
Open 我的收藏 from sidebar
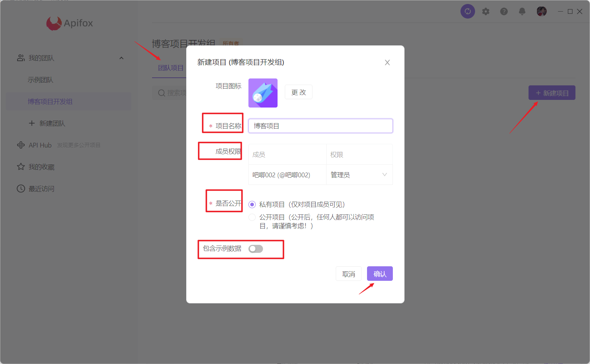coord(41,167)
